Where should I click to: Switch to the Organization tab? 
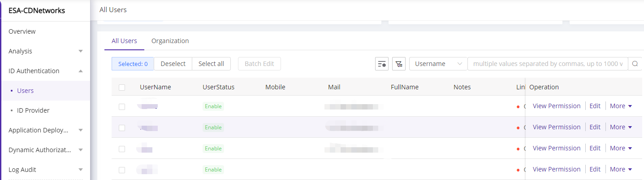click(170, 41)
